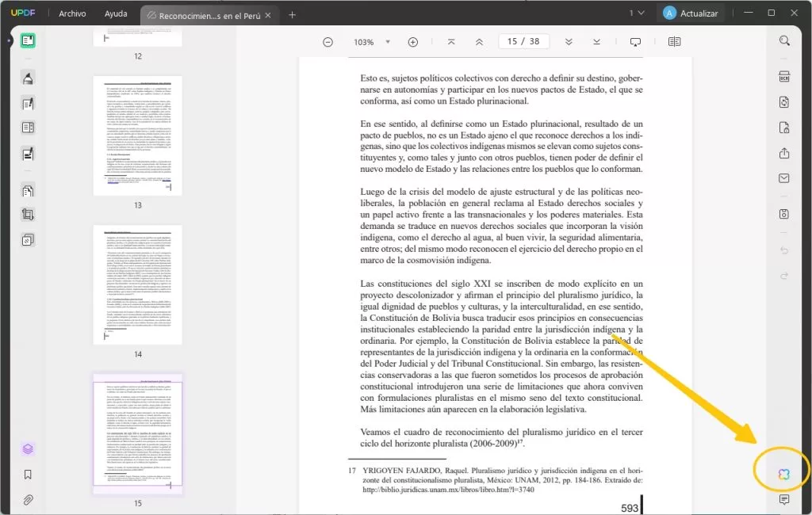Expand the open-tabs count dropdown
Viewport: 812px width, 515px height.
click(637, 13)
